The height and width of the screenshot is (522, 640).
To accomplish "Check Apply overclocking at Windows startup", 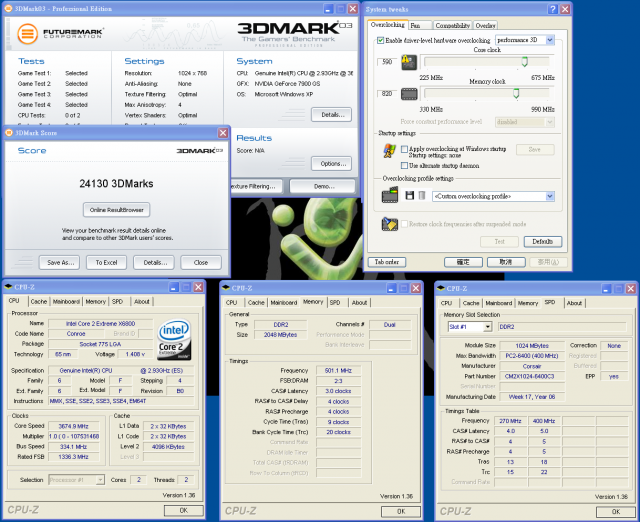I will coord(404,149).
